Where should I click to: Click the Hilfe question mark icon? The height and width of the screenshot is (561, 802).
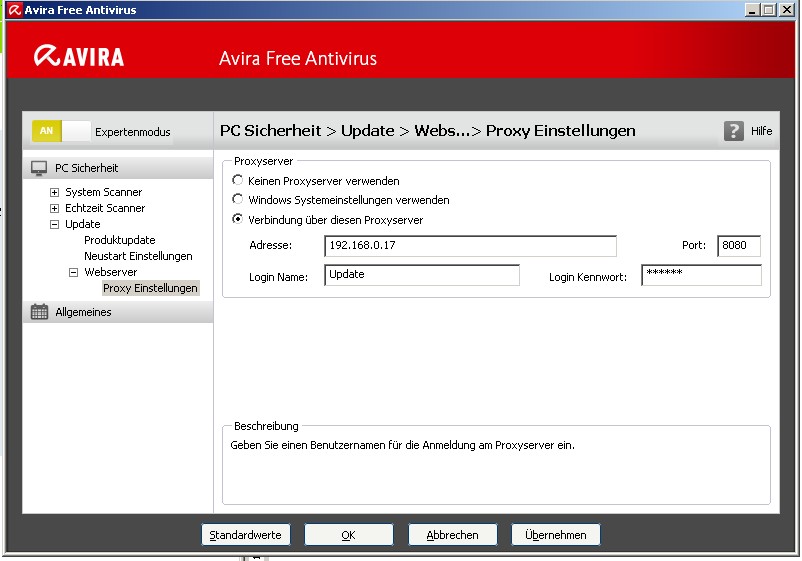pos(734,131)
